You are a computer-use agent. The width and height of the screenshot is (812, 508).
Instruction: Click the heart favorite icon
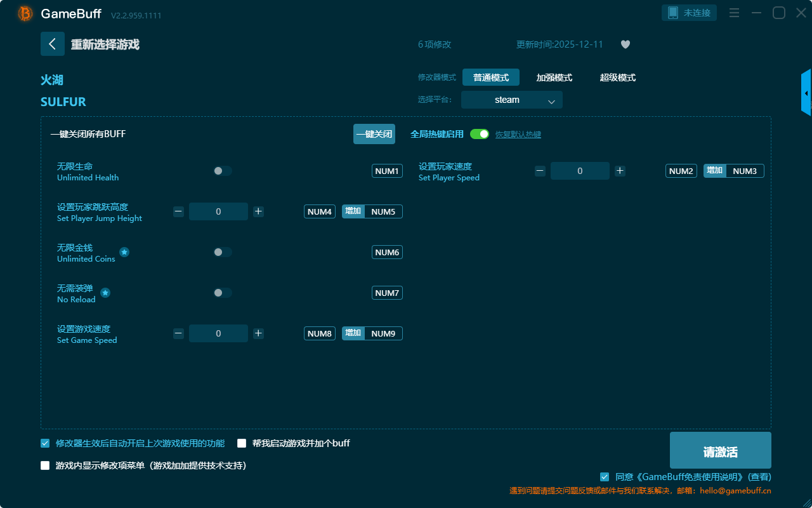click(625, 44)
